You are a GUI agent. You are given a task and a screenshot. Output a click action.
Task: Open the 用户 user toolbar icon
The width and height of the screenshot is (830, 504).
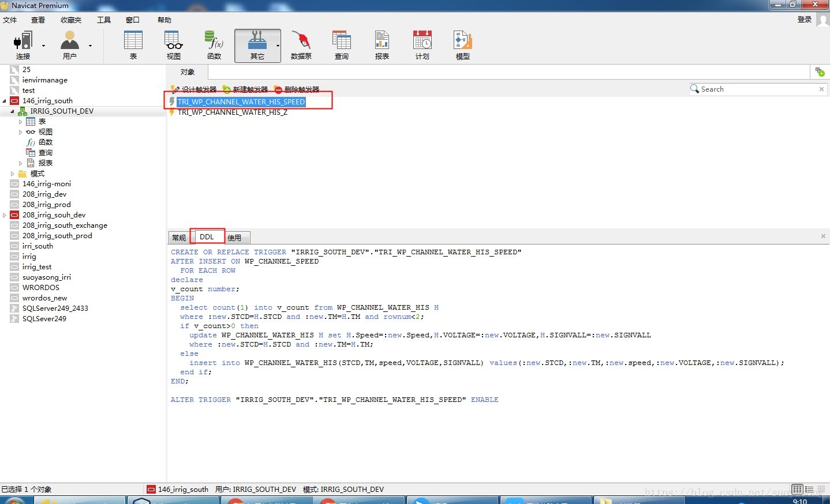(70, 45)
